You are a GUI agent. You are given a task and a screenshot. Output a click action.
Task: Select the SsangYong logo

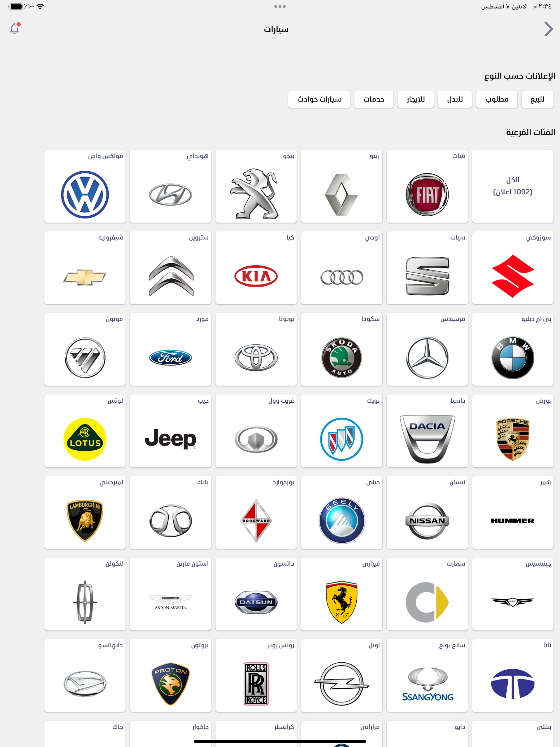point(428,684)
